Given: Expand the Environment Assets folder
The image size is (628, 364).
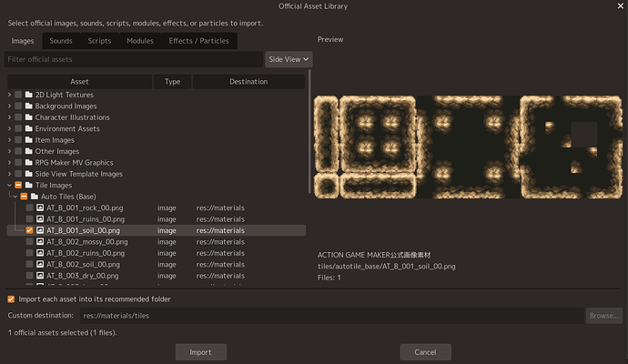Looking at the screenshot, I should click(x=10, y=128).
